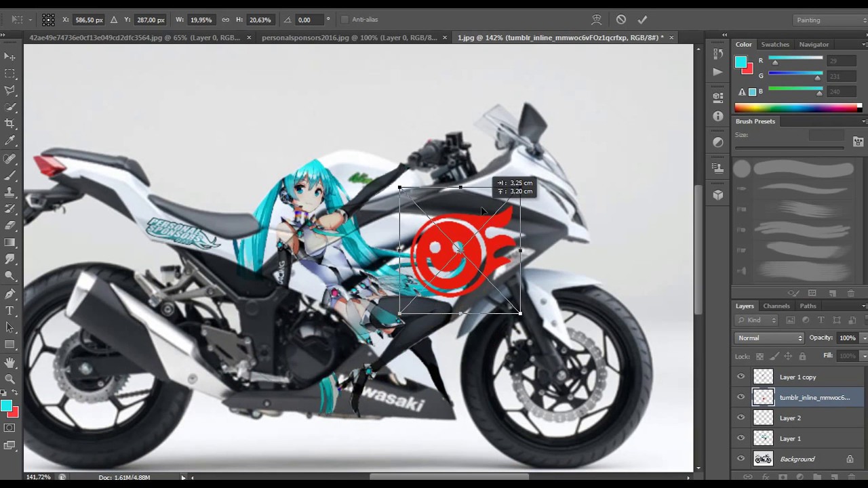Switch to the Channels tab
868x488 pixels.
[776, 306]
